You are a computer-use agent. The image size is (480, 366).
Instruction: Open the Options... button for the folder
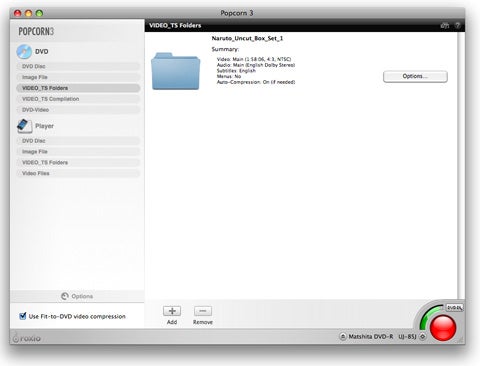(x=415, y=76)
